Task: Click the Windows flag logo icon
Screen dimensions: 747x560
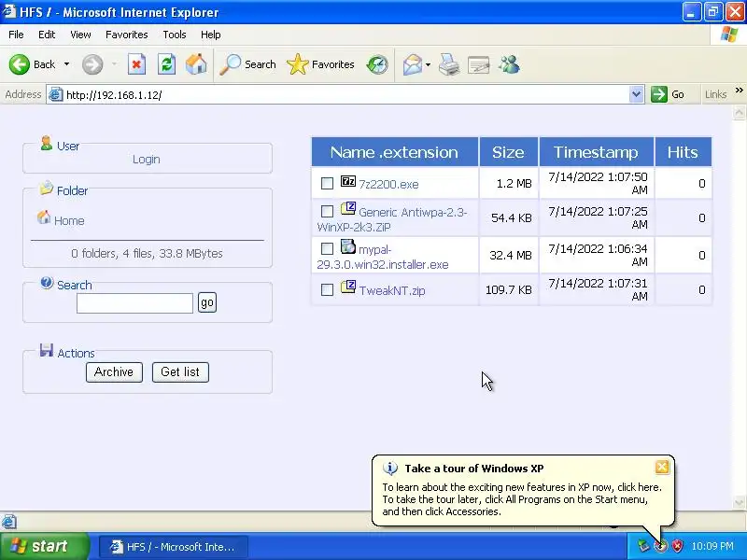Action: pos(728,35)
